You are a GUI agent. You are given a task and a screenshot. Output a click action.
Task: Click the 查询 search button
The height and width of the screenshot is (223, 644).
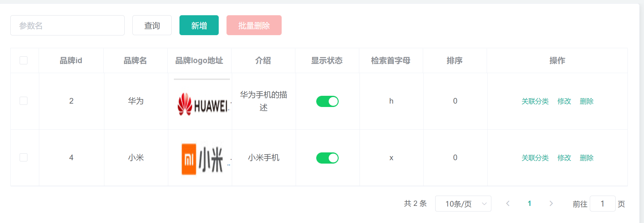[x=152, y=26]
